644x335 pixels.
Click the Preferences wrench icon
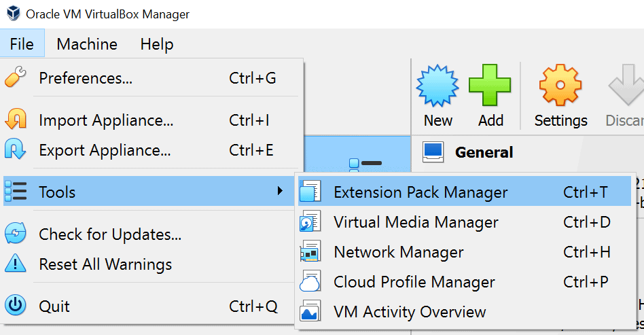15,78
